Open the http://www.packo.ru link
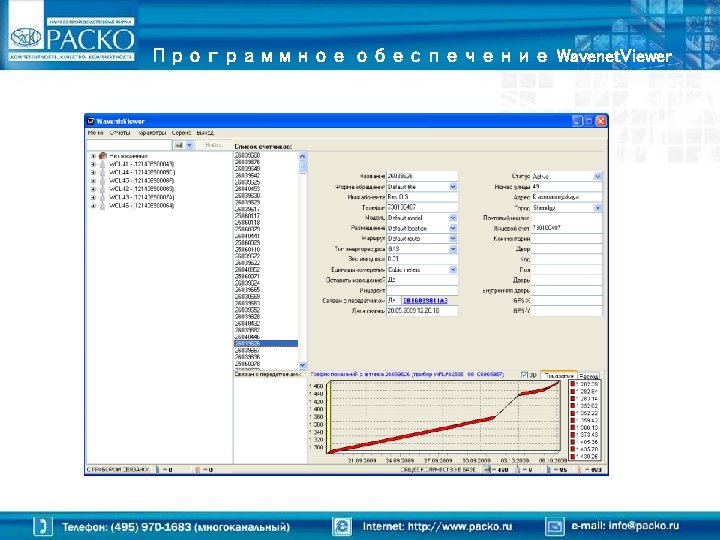Screen dimensions: 720x540 pyautogui.click(x=460, y=526)
